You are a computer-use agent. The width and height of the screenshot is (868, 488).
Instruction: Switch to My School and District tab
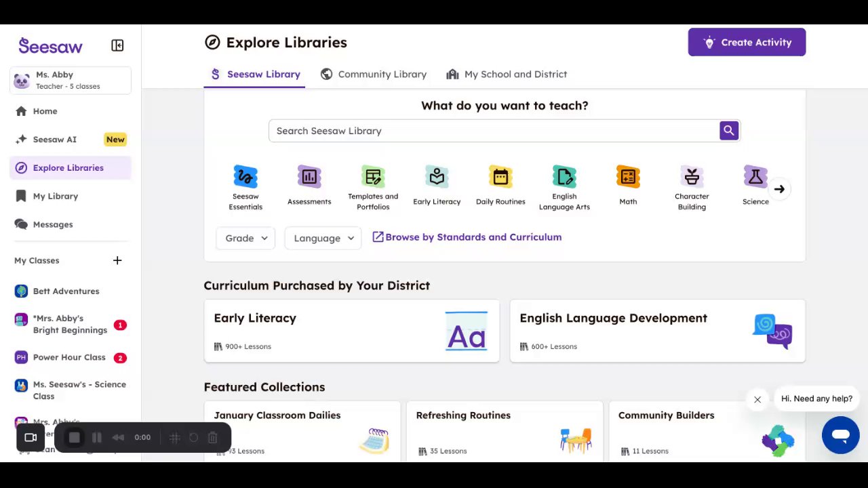pos(507,75)
